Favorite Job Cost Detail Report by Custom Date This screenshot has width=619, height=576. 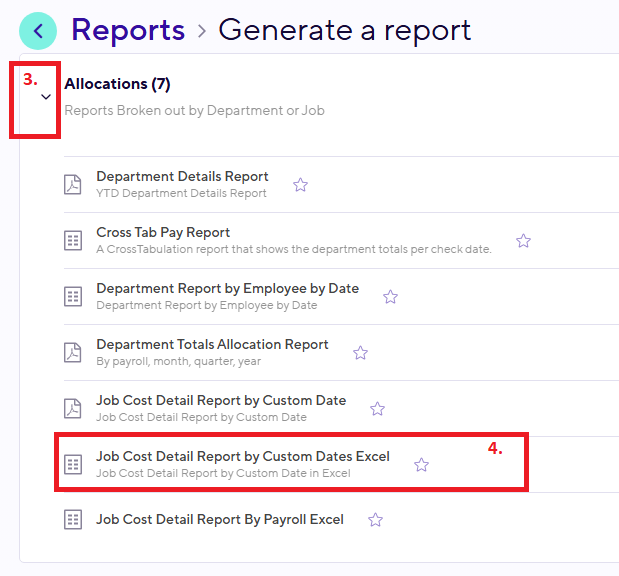pos(377,409)
